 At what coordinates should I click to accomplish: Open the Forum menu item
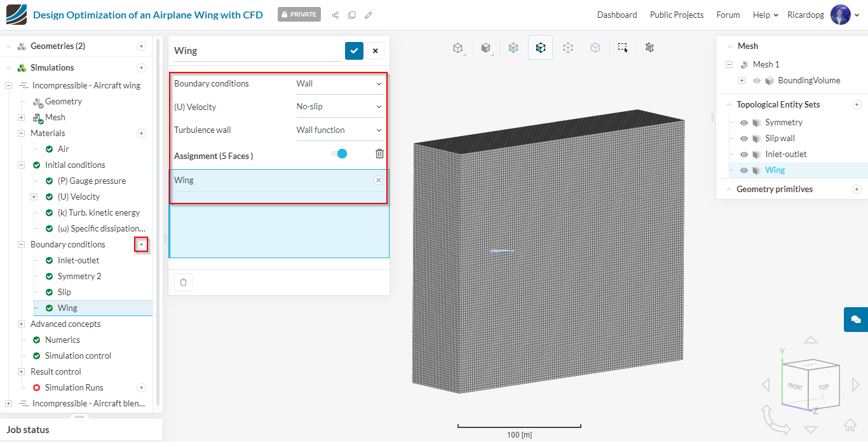tap(728, 15)
